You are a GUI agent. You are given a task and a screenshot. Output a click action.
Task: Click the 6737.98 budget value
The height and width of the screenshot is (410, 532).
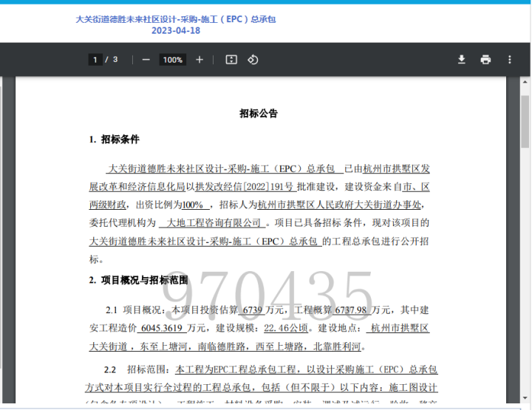pyautogui.click(x=351, y=310)
